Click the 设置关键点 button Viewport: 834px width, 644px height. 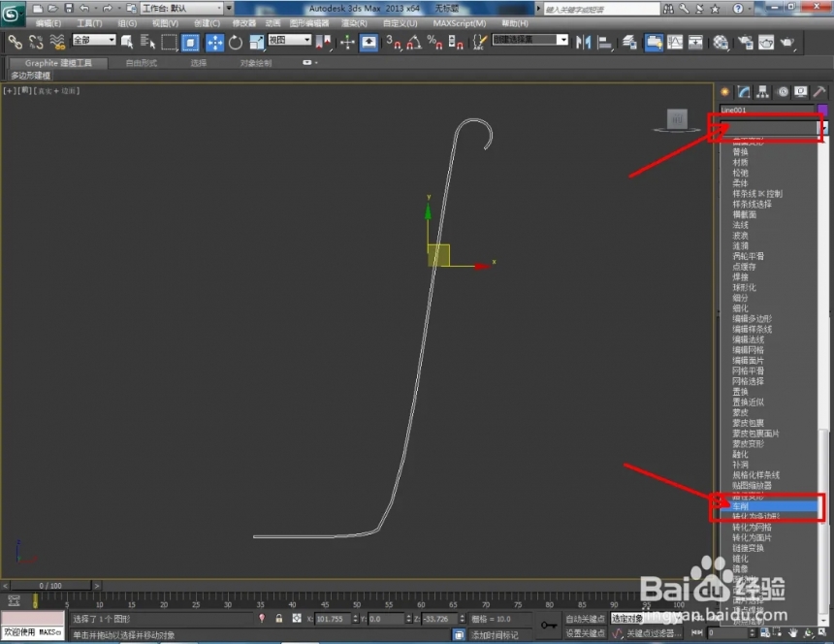point(585,632)
